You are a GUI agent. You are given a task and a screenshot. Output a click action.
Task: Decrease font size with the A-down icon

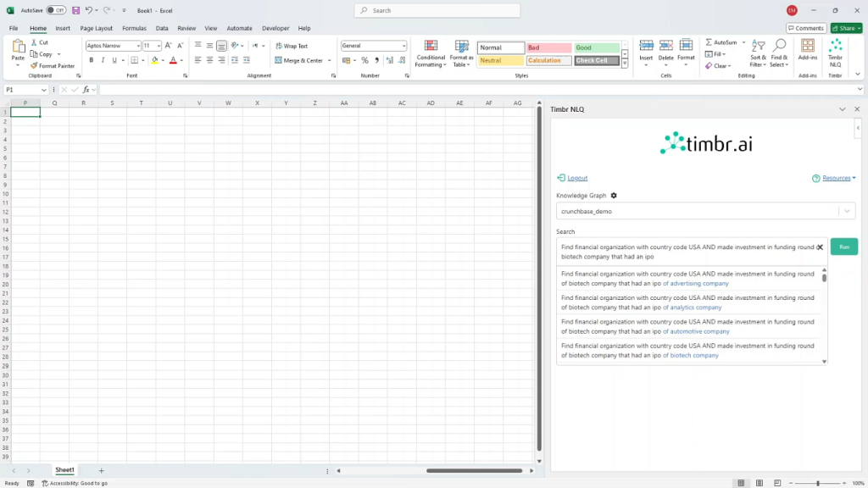click(x=180, y=46)
